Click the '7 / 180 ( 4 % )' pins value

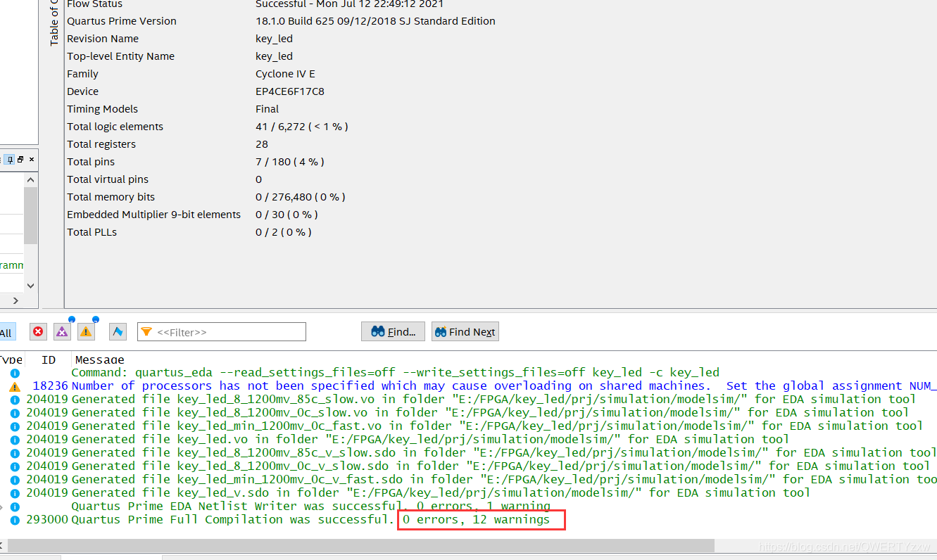tap(290, 162)
